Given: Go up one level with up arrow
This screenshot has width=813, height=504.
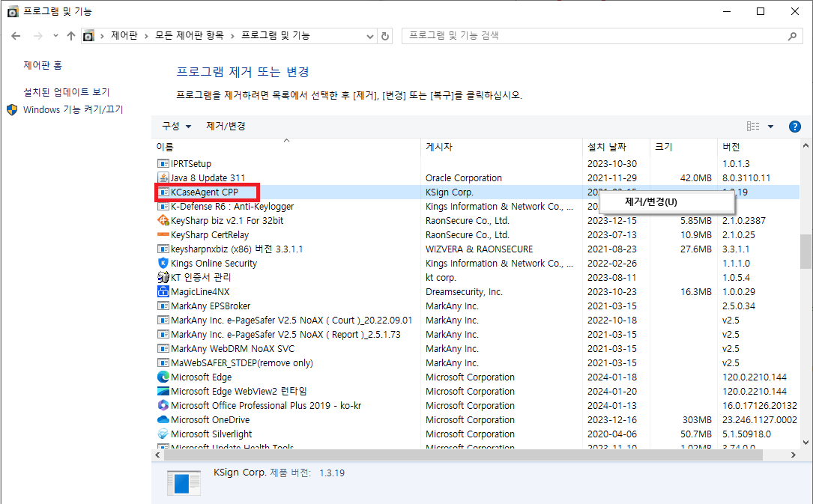Looking at the screenshot, I should (71, 36).
